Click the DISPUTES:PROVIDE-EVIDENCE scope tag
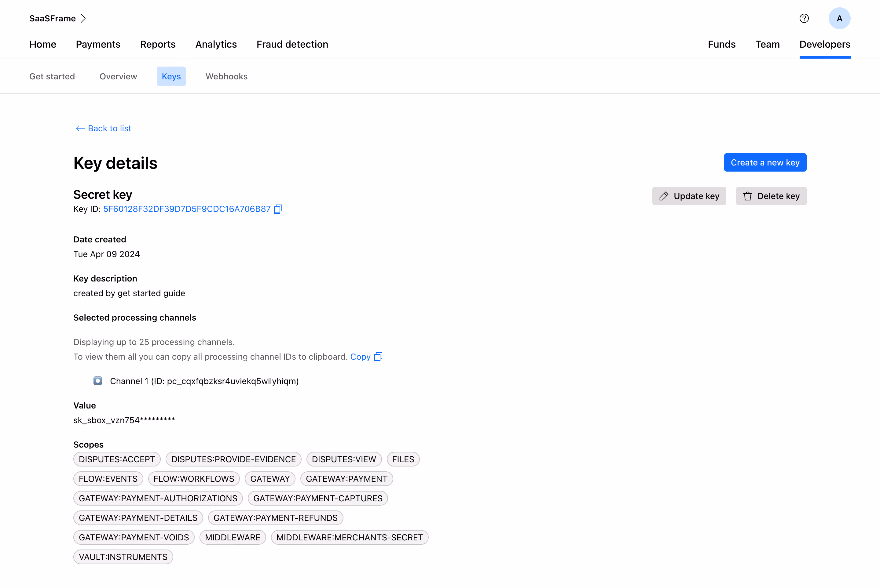The height and width of the screenshot is (588, 880). point(233,459)
